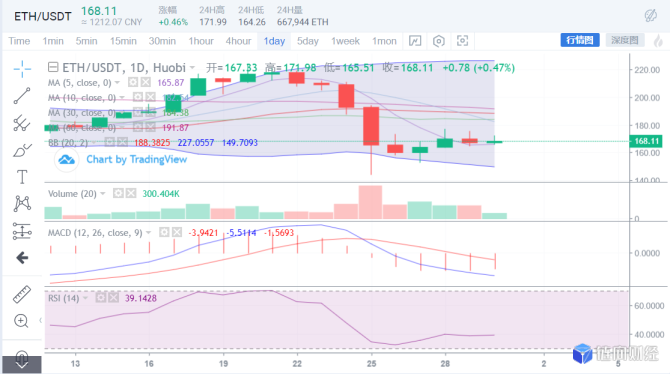Select the XABCD pattern tool

(22, 203)
